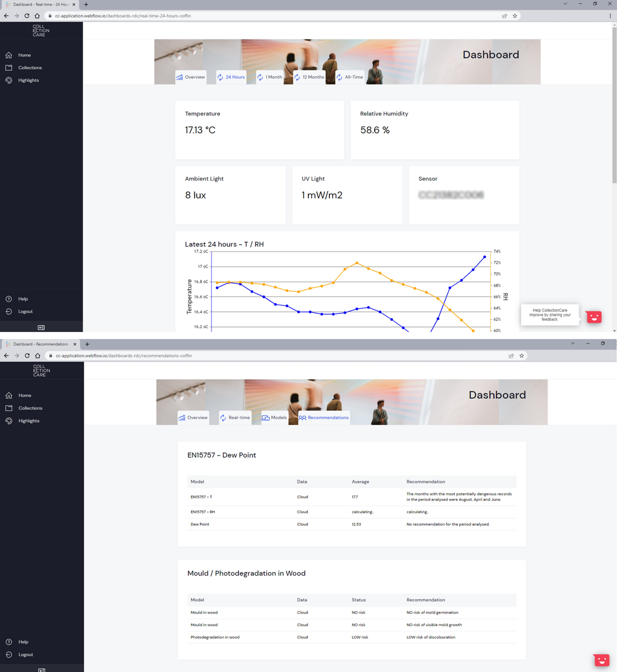Open a new tab in the 24 Hours browser window

tap(86, 4)
